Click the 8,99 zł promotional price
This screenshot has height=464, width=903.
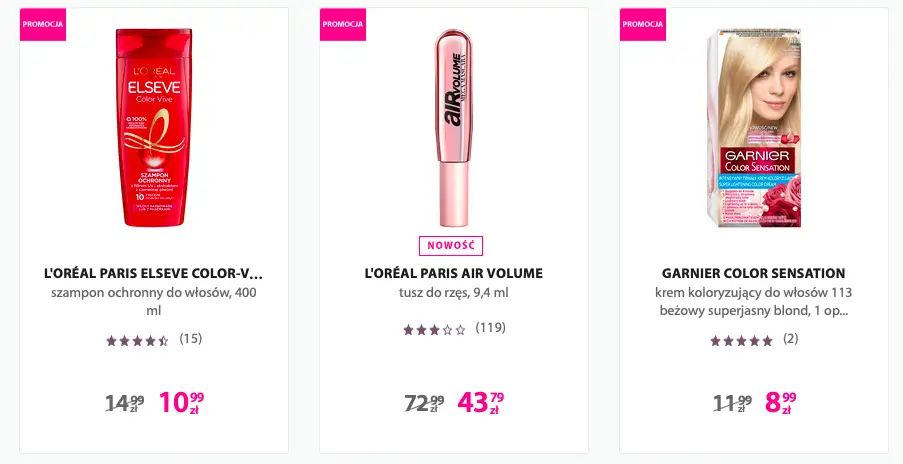(781, 402)
